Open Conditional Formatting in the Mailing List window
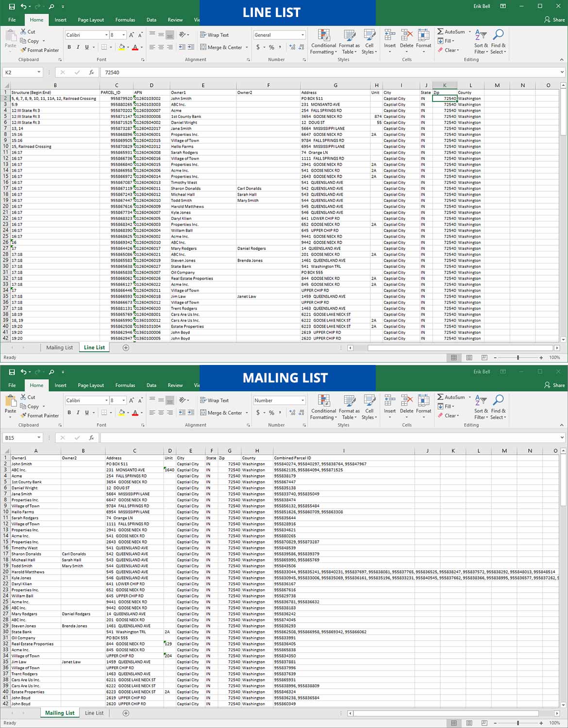This screenshot has width=568, height=728. point(324,407)
